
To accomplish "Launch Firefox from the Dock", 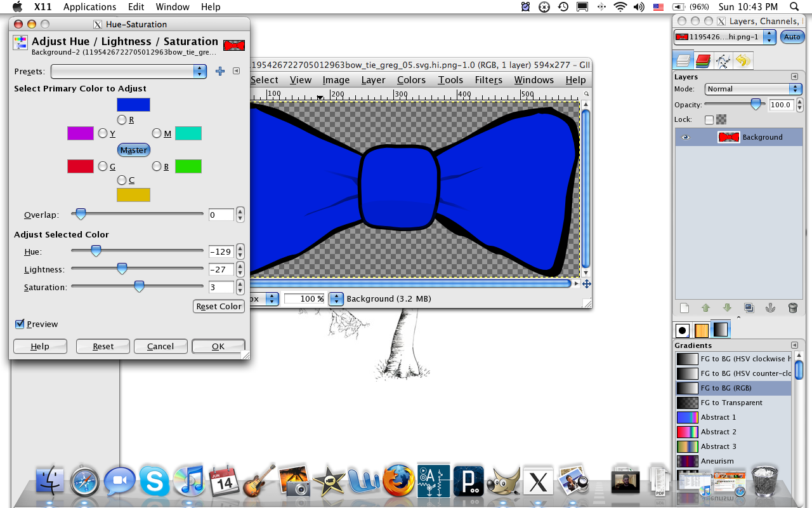I will (399, 481).
